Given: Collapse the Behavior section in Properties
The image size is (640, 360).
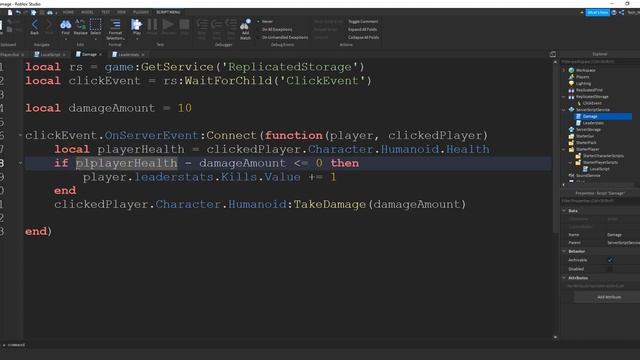Looking at the screenshot, I should click(564, 251).
